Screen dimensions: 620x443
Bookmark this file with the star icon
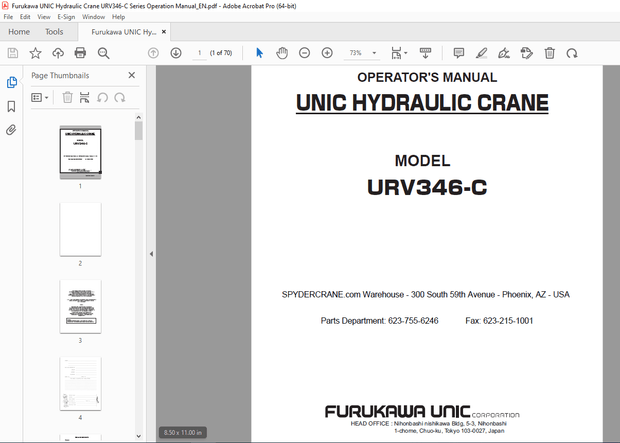pyautogui.click(x=35, y=53)
